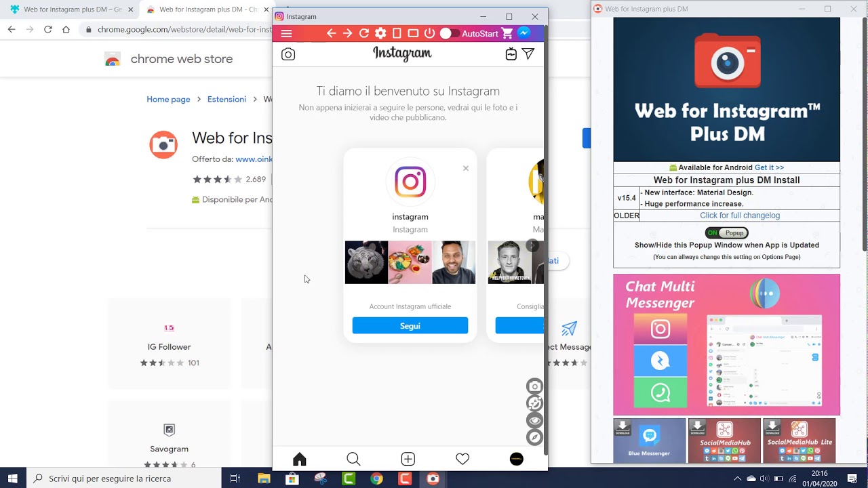Screen dimensions: 868x488
Task: Open the Messenger icon in toolbar
Action: 524,33
